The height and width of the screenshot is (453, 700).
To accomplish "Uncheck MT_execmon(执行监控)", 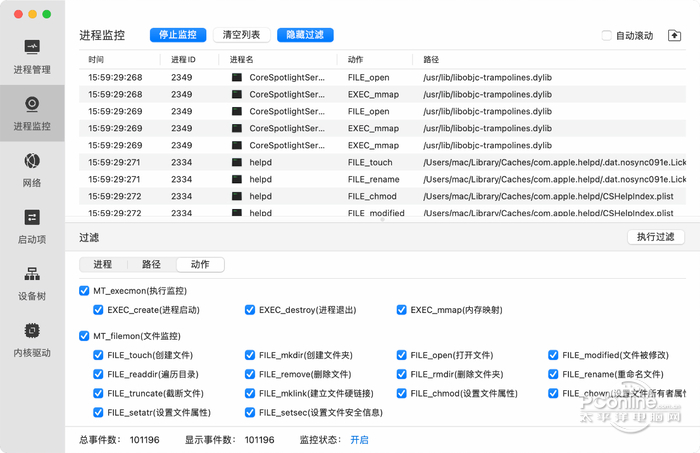I will pos(84,291).
